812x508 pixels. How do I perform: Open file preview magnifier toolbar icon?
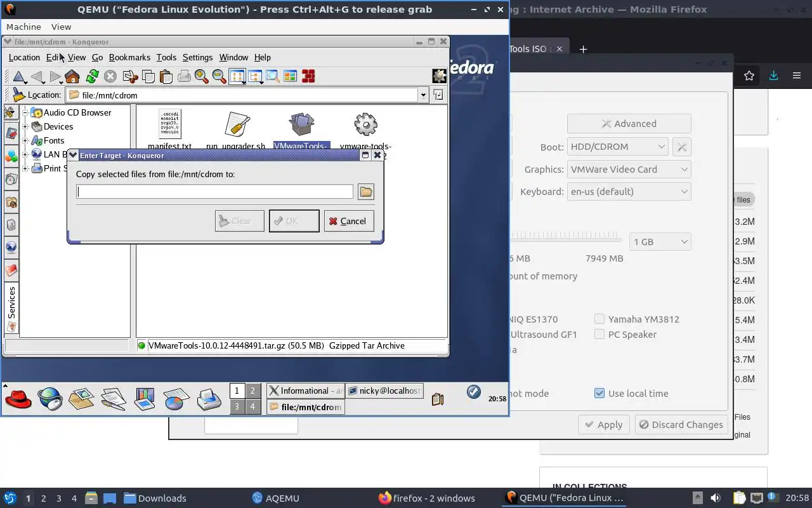[x=273, y=77]
